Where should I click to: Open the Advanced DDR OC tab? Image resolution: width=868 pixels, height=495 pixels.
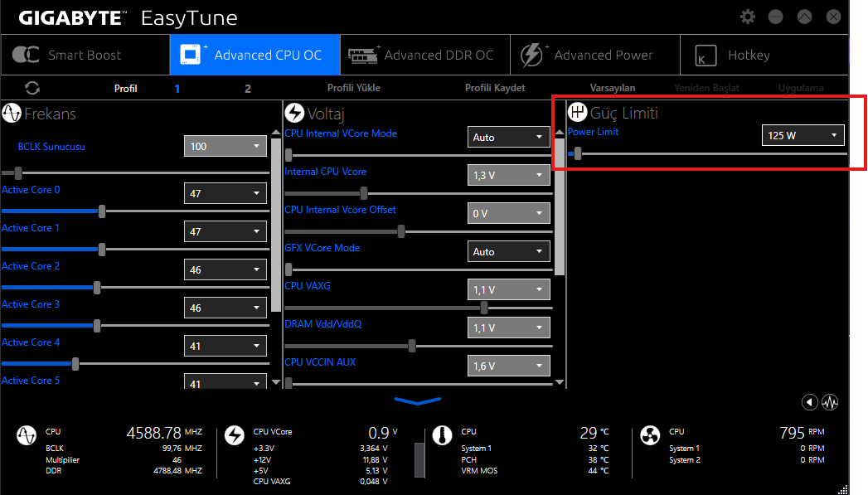click(x=425, y=55)
